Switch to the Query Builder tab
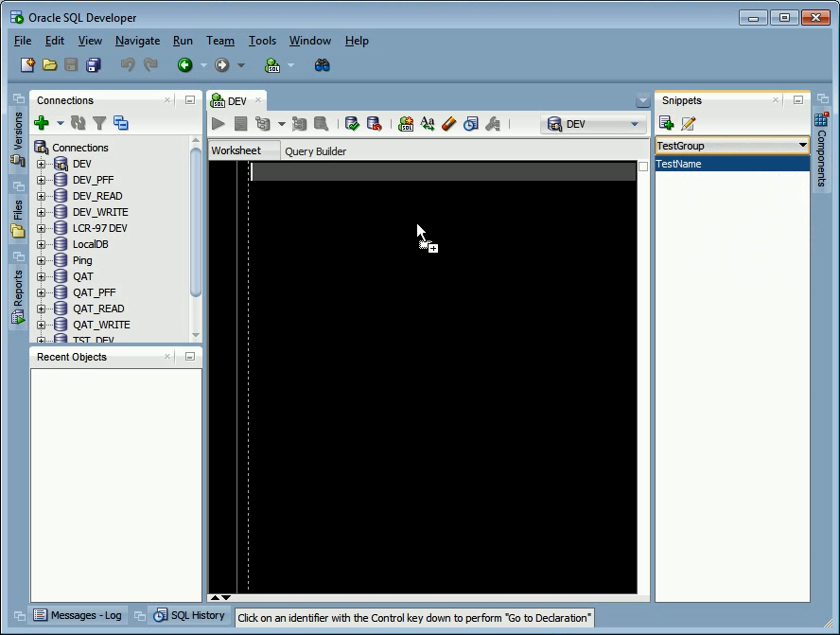This screenshot has height=635, width=840. [316, 151]
